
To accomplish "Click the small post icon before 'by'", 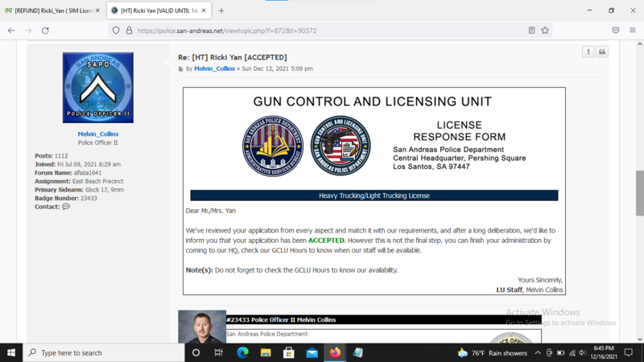I will [x=180, y=69].
